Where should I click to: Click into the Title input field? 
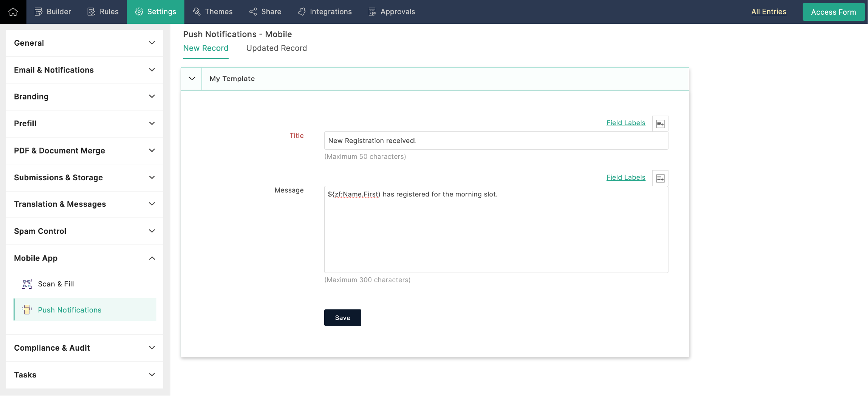pos(496,141)
